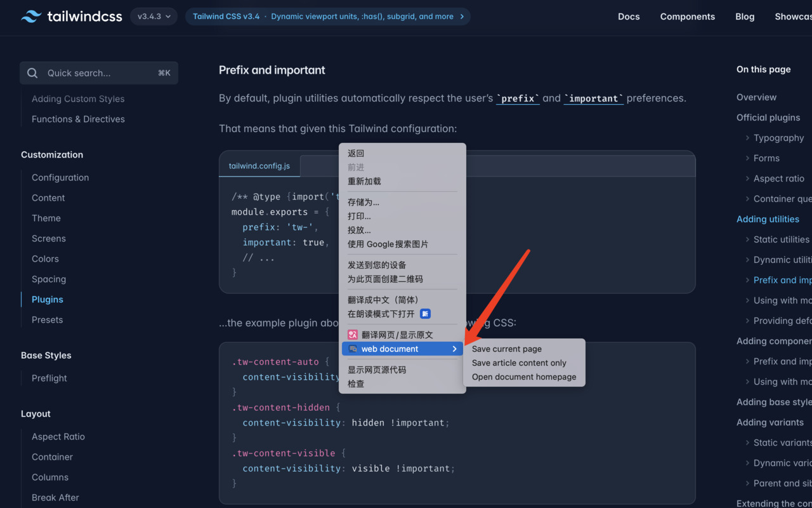Choose Open document homepage in submenu

pyautogui.click(x=525, y=377)
